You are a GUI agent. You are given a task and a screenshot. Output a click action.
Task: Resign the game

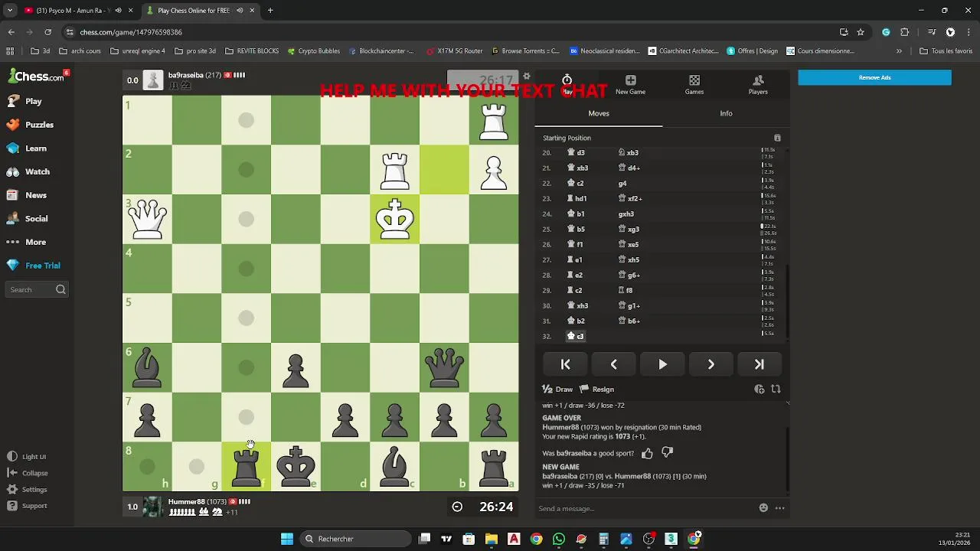point(596,390)
